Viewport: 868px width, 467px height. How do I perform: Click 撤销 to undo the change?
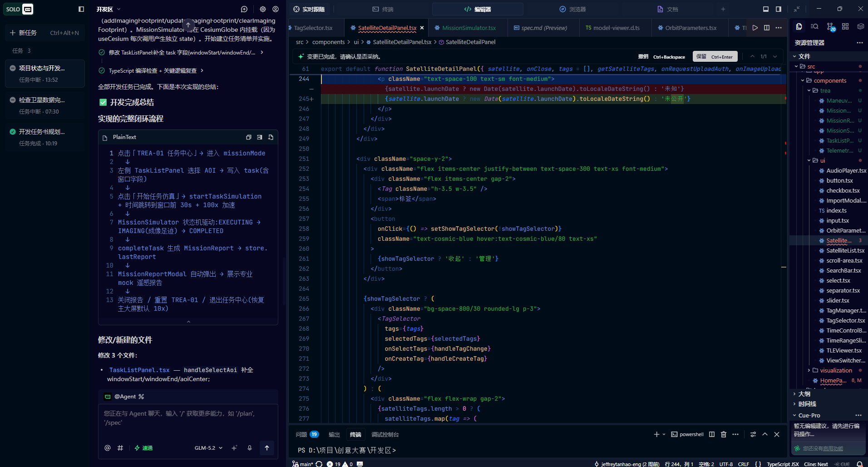coord(661,56)
